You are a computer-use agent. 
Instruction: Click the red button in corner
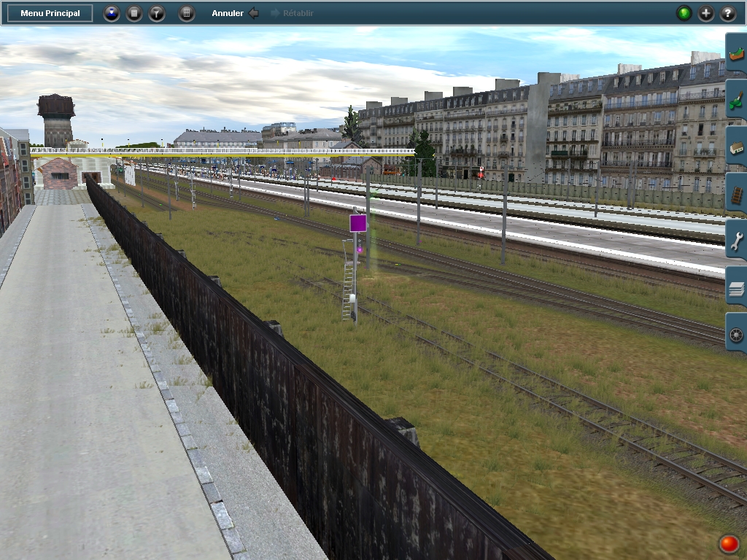click(729, 543)
